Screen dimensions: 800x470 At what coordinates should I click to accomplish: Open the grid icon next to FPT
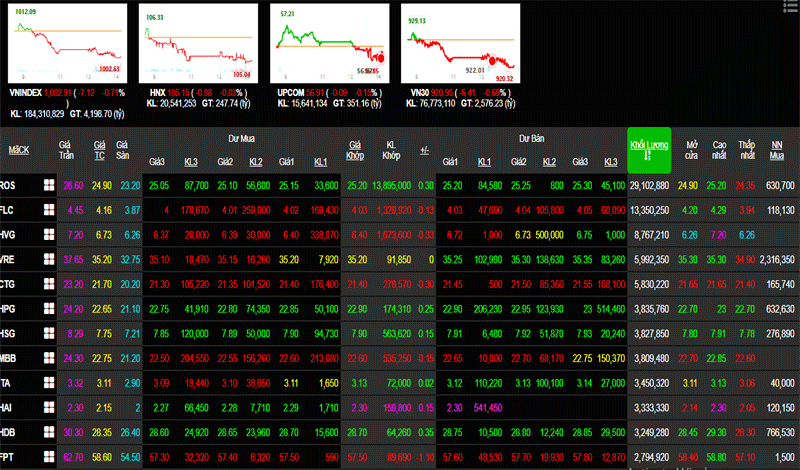pyautogui.click(x=49, y=457)
